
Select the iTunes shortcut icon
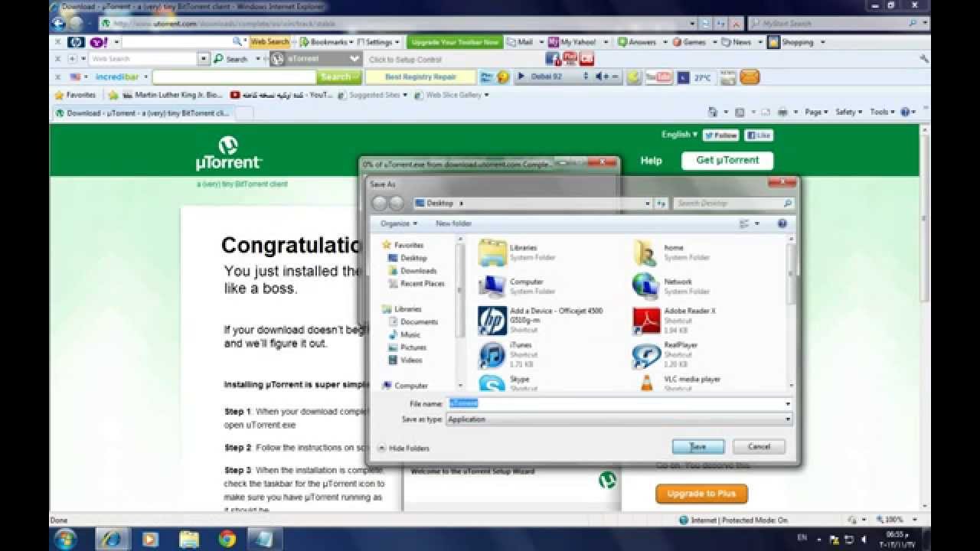click(492, 355)
